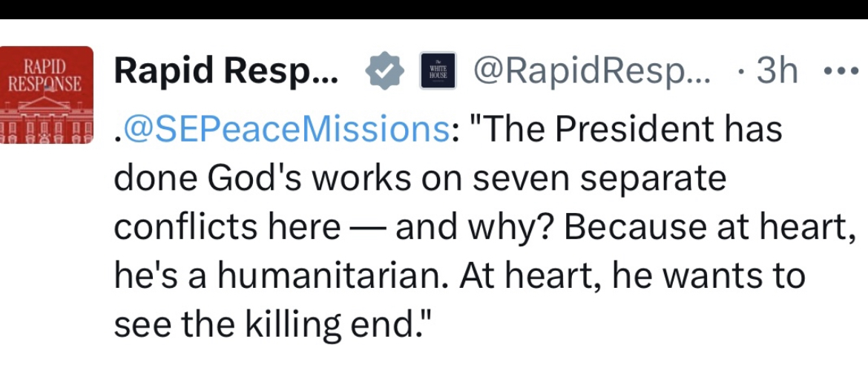
Task: Open the @RapidResp... account handle
Action: [x=591, y=72]
